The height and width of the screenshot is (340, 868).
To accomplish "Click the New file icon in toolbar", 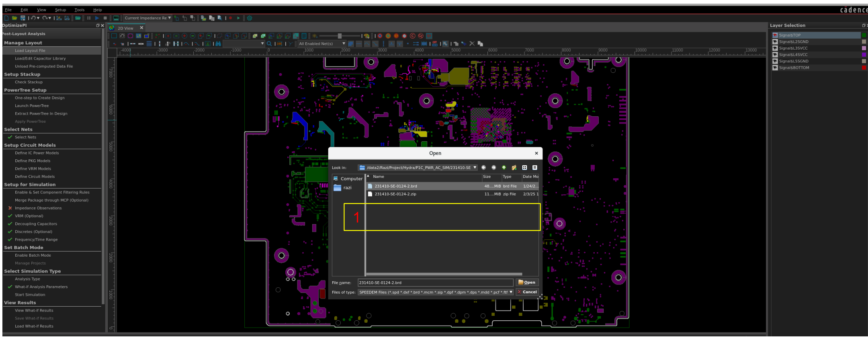I will (x=6, y=18).
